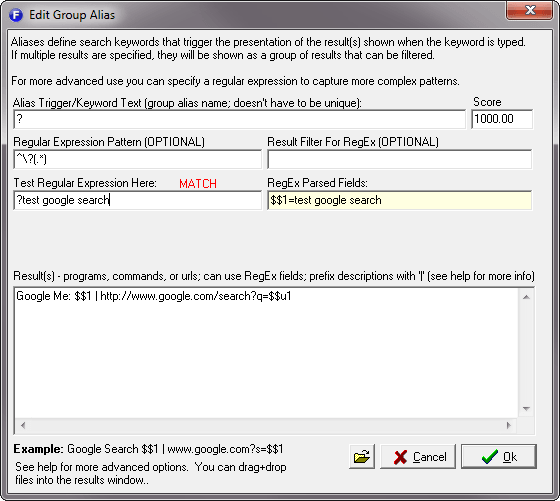Click the results scrollbar down arrow
Image resolution: width=560 pixels, height=501 pixels.
(x=526, y=409)
